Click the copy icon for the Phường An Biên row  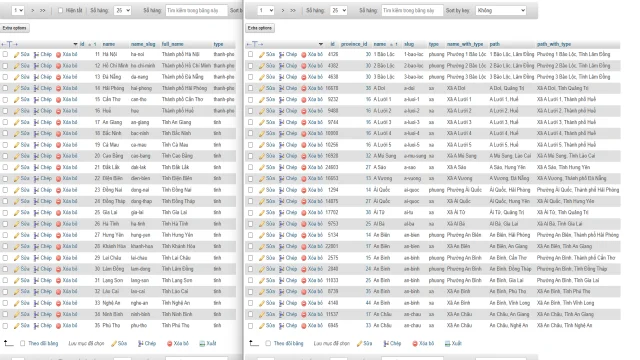282,235
